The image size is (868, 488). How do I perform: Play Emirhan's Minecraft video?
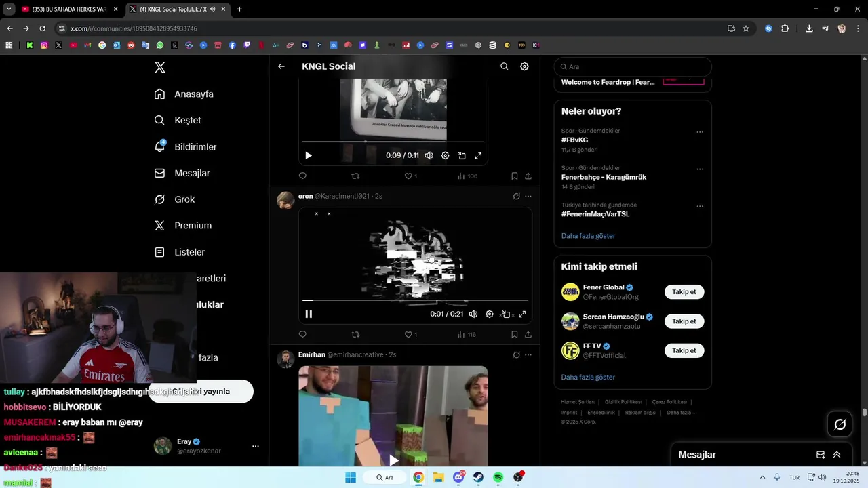(x=393, y=460)
